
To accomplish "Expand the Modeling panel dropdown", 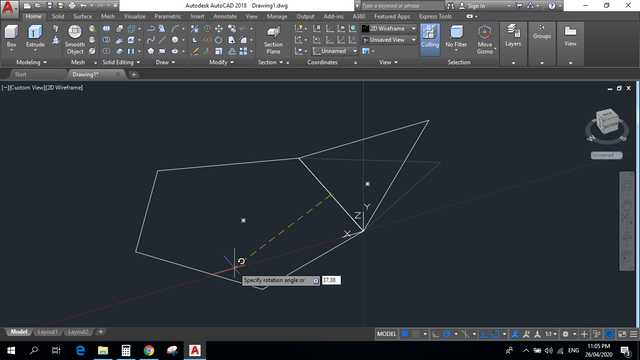I will click(x=31, y=62).
